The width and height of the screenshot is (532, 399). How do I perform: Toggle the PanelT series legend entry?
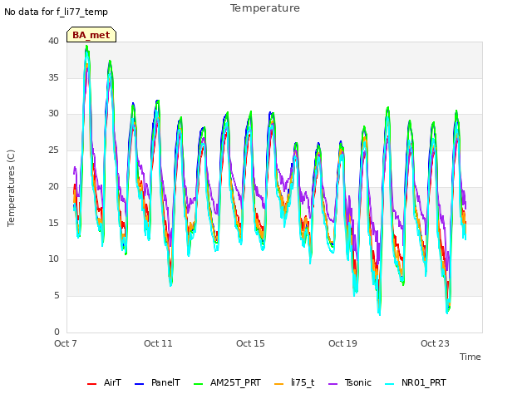(x=157, y=383)
